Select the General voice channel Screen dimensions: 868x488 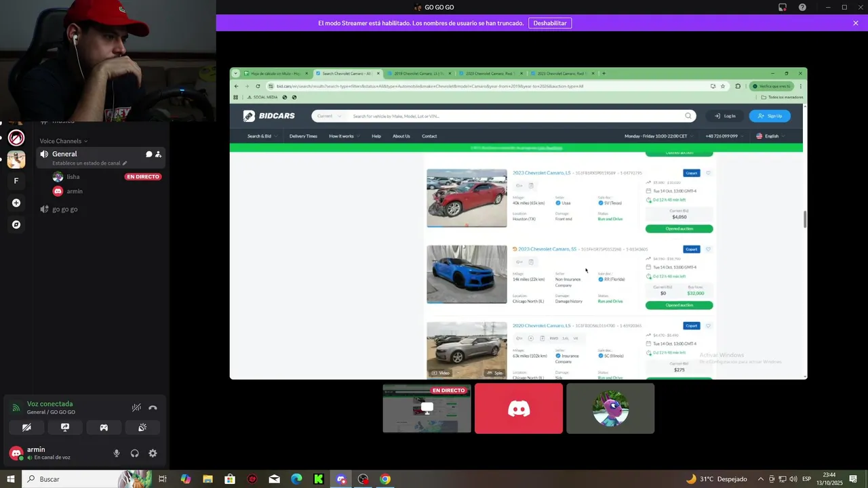click(101, 158)
